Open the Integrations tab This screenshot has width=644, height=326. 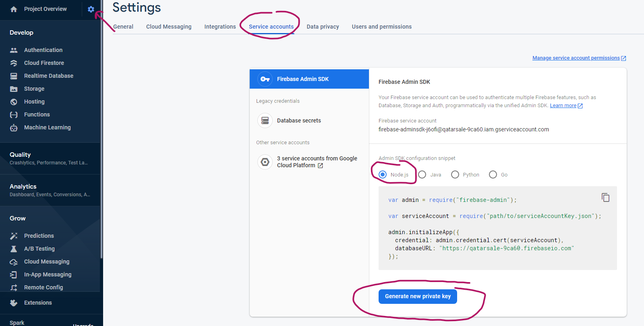(x=220, y=27)
